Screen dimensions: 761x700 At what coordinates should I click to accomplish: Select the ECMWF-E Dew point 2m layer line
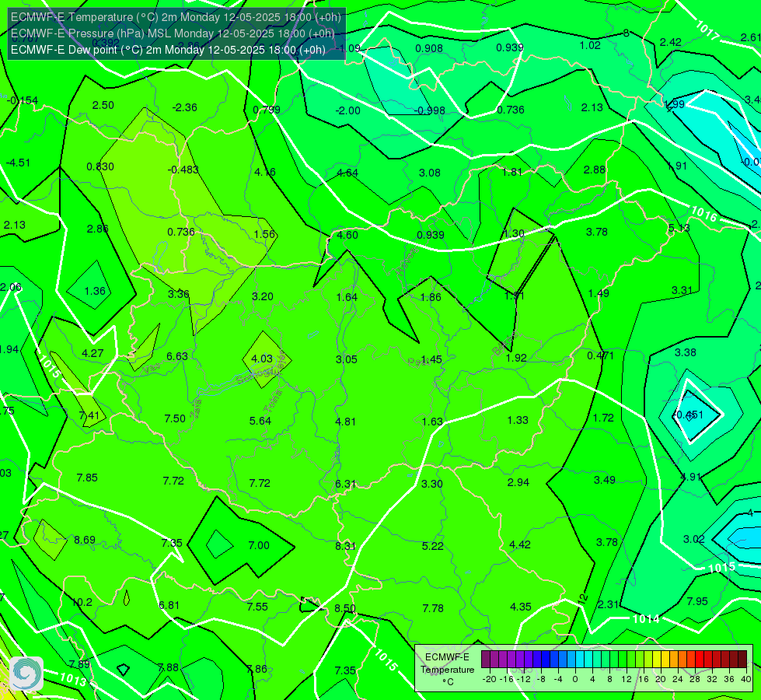coord(168,50)
